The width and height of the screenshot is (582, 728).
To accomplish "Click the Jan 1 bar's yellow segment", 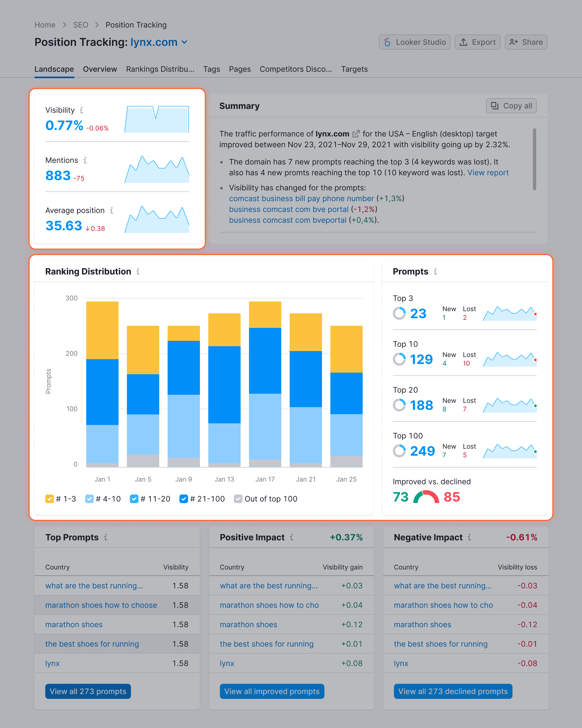I will [102, 330].
